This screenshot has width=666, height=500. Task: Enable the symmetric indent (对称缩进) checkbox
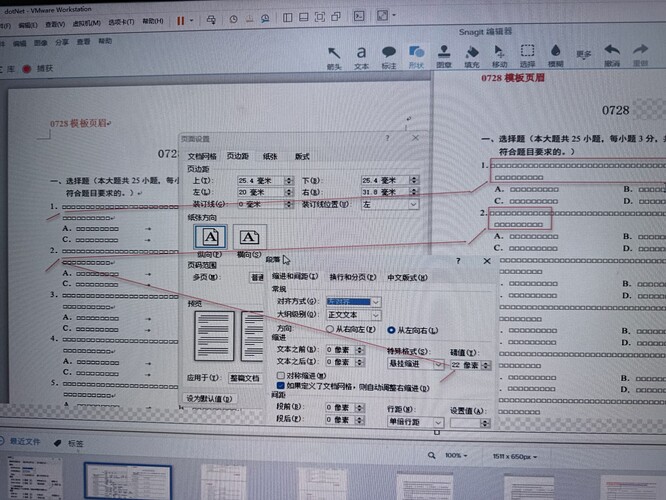[x=280, y=374]
